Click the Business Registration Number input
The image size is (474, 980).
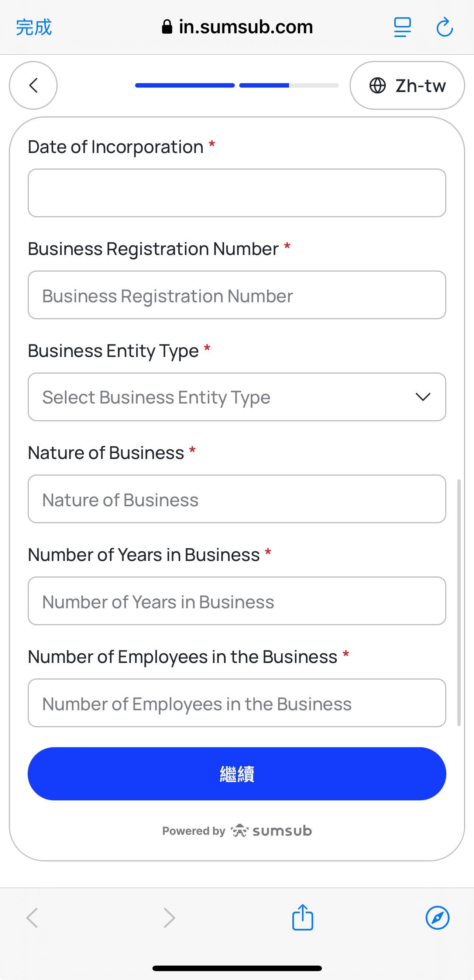[236, 295]
